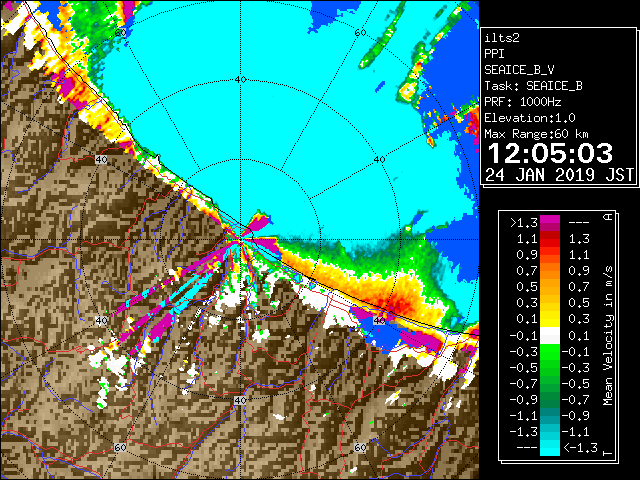This screenshot has height=480, width=640.
Task: Select the 'PPI' scan type text
Action: pyautogui.click(x=494, y=54)
